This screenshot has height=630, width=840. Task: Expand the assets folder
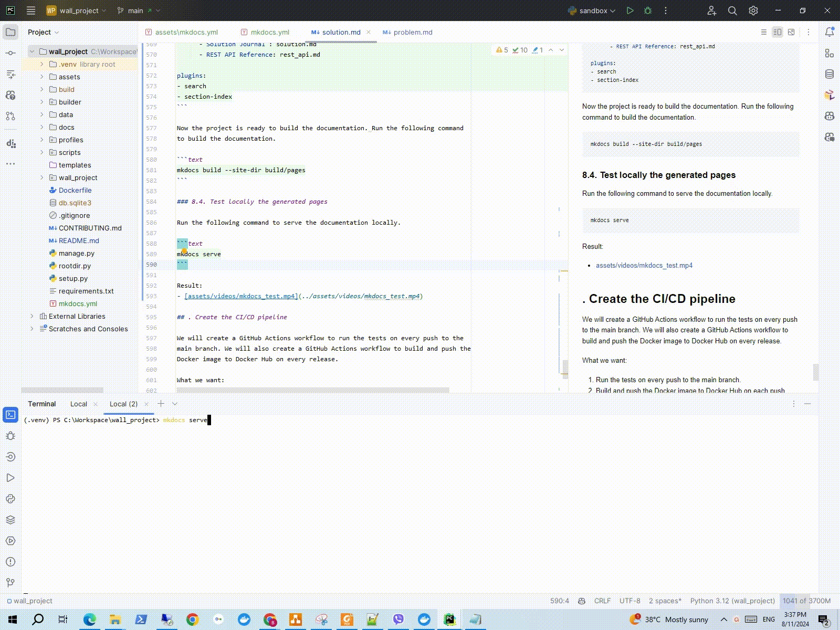click(x=42, y=77)
